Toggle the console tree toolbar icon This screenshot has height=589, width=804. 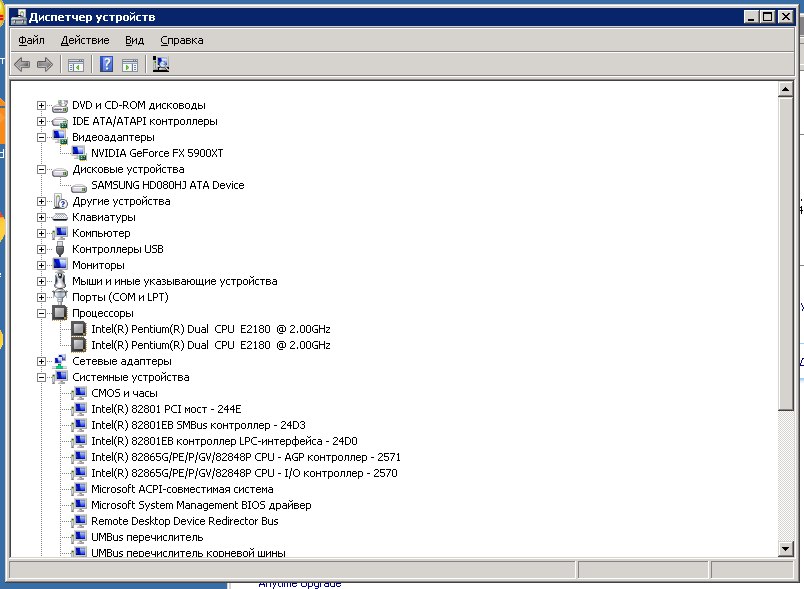coord(76,65)
